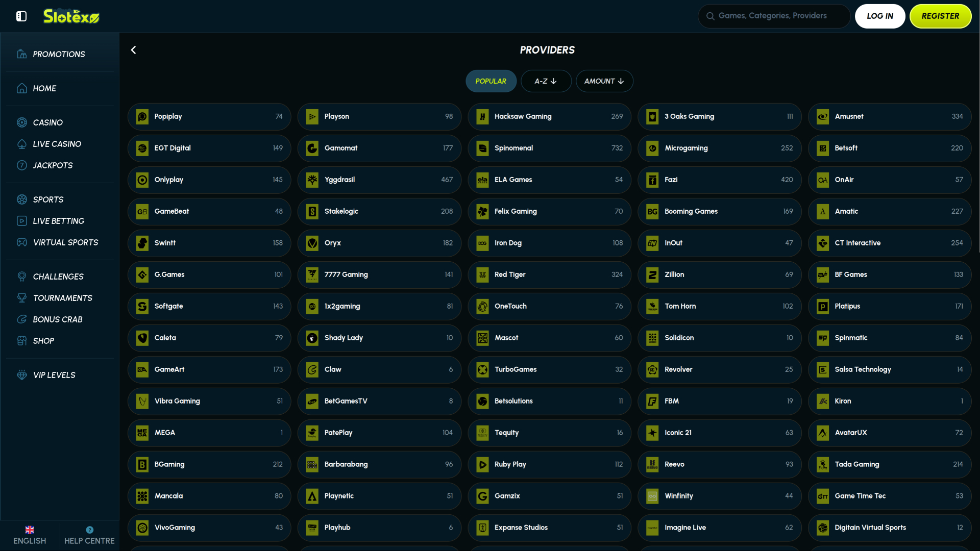Viewport: 980px width, 551px height.
Task: Collapse the sidebar using the panel toggle
Action: click(21, 16)
